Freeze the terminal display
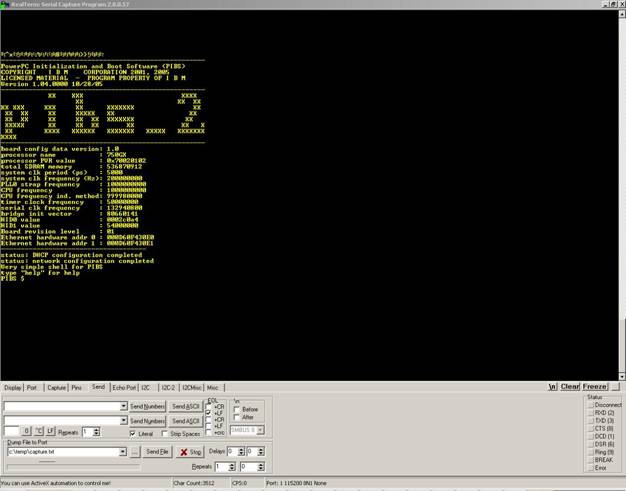Image resolution: width=626 pixels, height=491 pixels. click(595, 386)
